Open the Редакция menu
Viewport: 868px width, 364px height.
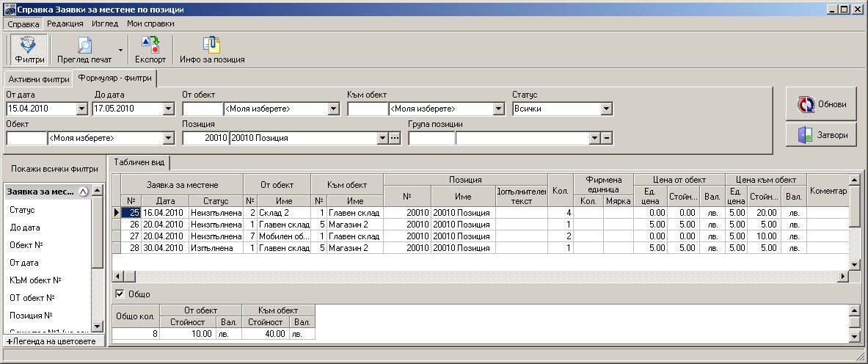(65, 23)
